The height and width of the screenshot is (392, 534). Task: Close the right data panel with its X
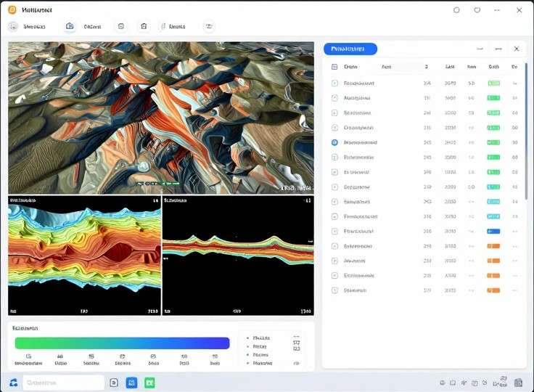pyautogui.click(x=517, y=49)
